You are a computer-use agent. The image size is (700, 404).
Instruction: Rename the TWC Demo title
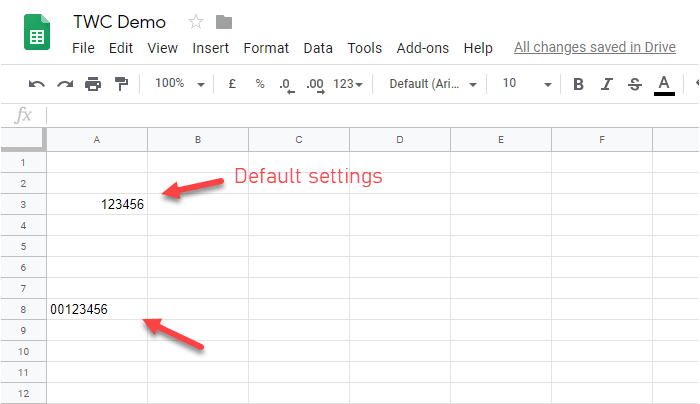tap(119, 22)
